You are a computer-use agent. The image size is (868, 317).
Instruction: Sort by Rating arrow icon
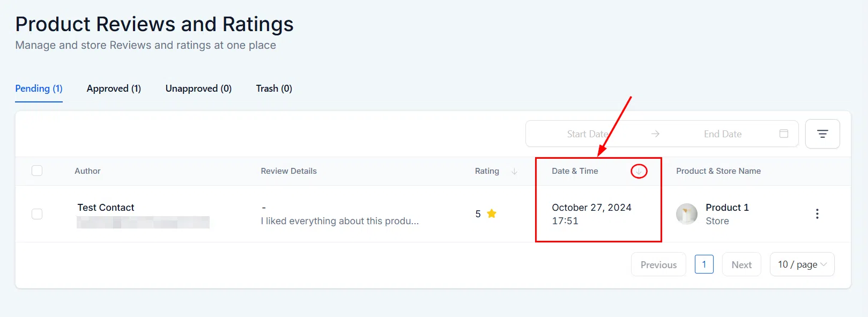[515, 171]
